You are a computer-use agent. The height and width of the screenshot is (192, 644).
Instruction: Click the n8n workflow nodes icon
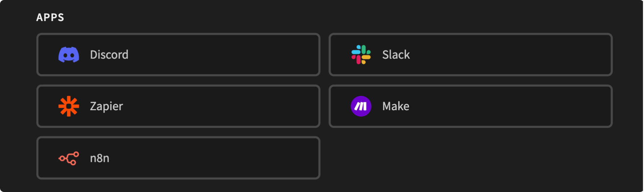(69, 158)
